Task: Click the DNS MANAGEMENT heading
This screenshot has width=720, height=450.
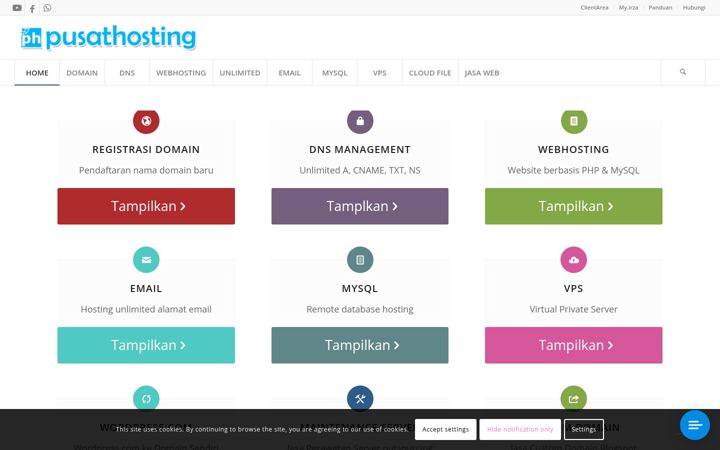Action: click(x=360, y=150)
